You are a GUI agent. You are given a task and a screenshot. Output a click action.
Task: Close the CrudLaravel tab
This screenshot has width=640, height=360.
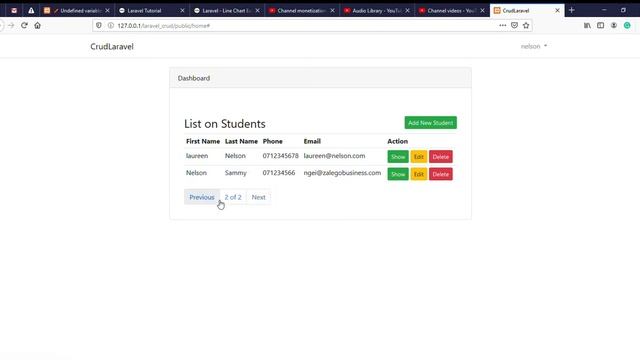tap(558, 11)
